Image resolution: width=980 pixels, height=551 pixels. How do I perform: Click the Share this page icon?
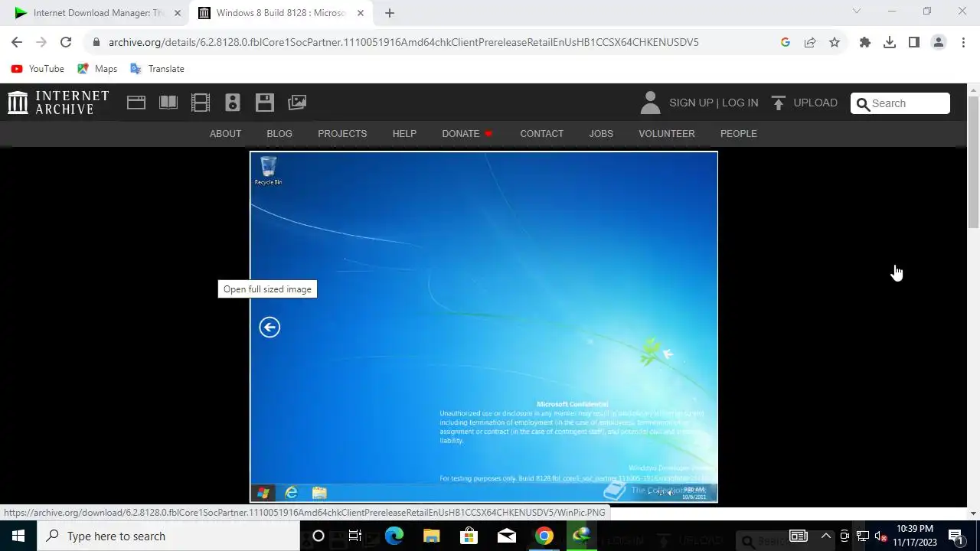(810, 42)
